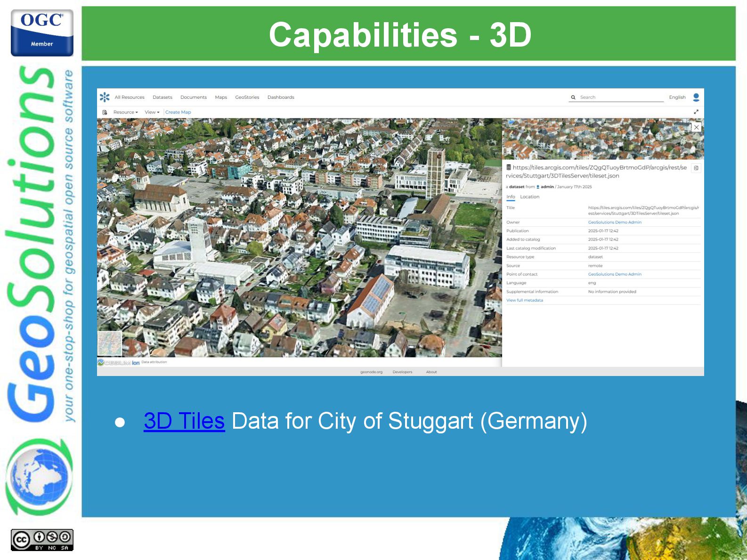The height and width of the screenshot is (560, 747).
Task: Click the search magnifier icon
Action: pyautogui.click(x=573, y=97)
